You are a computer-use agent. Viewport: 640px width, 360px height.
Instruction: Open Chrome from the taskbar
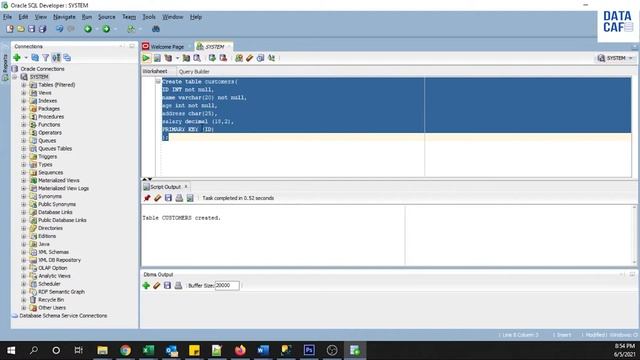coord(125,350)
